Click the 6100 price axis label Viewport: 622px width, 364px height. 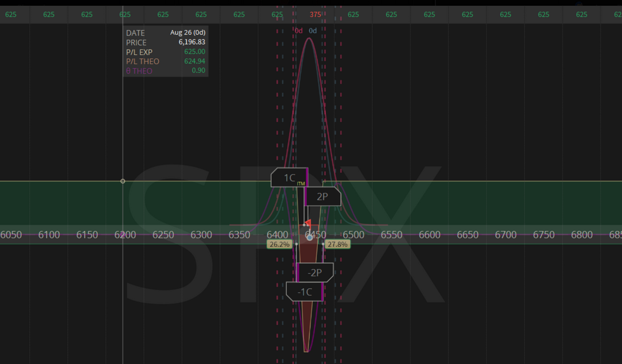[x=49, y=235]
